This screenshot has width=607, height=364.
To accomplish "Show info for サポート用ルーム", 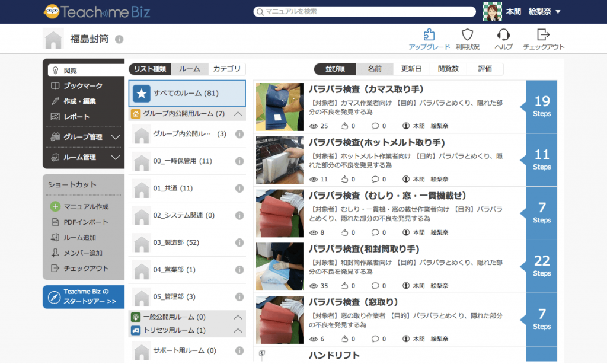I will pyautogui.click(x=239, y=350).
